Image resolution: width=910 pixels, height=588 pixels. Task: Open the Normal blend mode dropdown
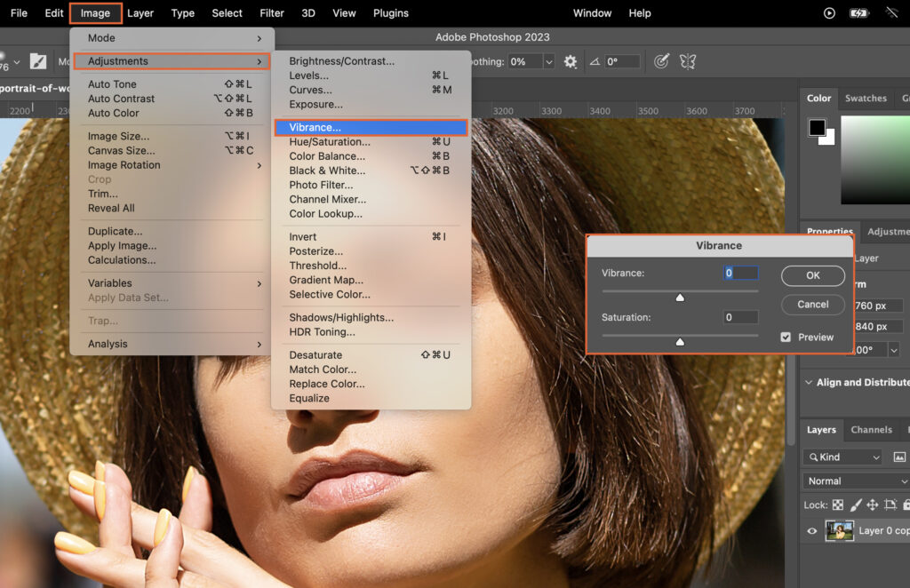853,481
